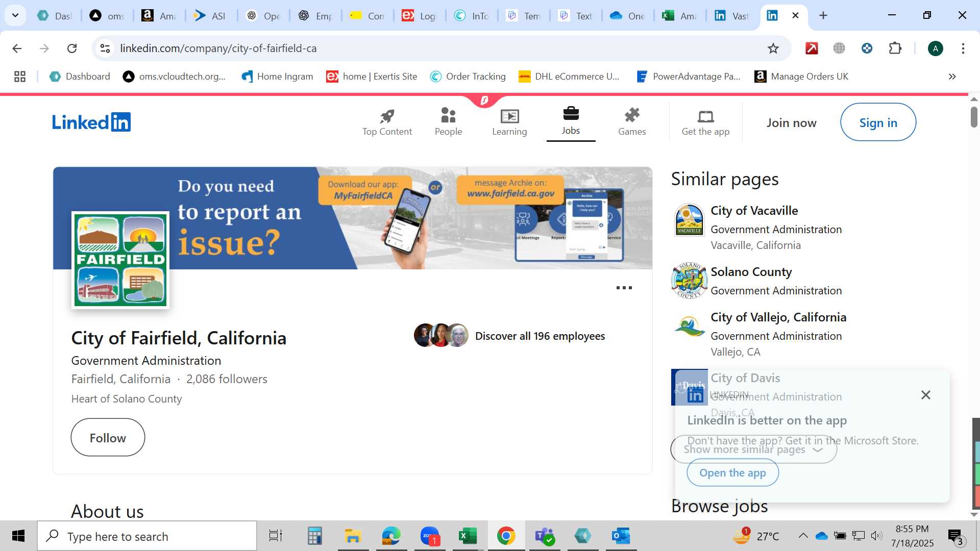The image size is (980, 551).
Task: Open Manage Orders UK bookmark
Action: tap(801, 77)
